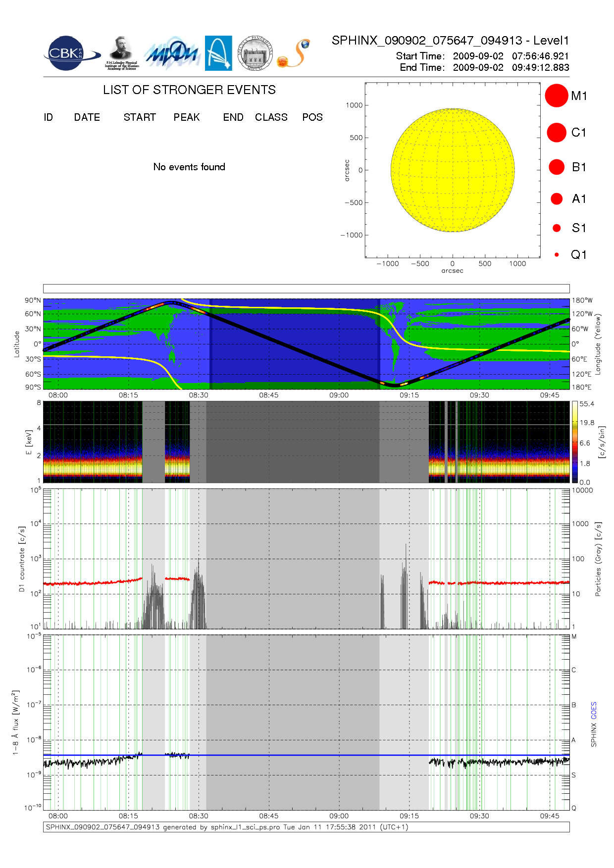Image resolution: width=614 pixels, height=868 pixels.
Task: Click the 1-8 Å flux [W/m²] axis label
Action: 16,723
